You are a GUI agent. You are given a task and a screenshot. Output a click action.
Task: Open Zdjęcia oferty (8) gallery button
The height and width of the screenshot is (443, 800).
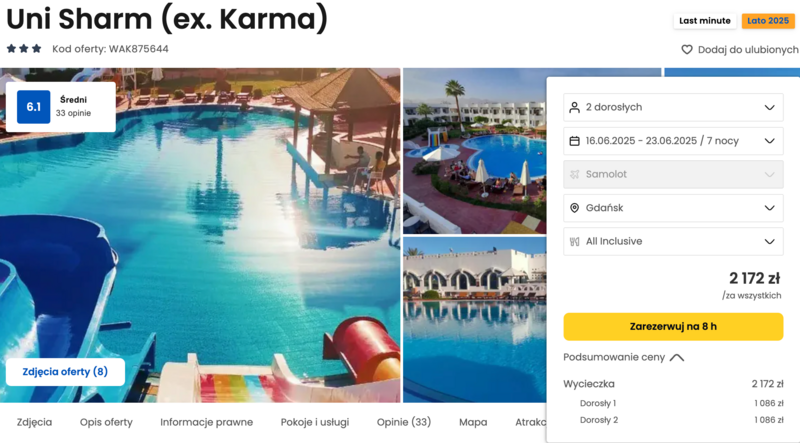(x=65, y=372)
